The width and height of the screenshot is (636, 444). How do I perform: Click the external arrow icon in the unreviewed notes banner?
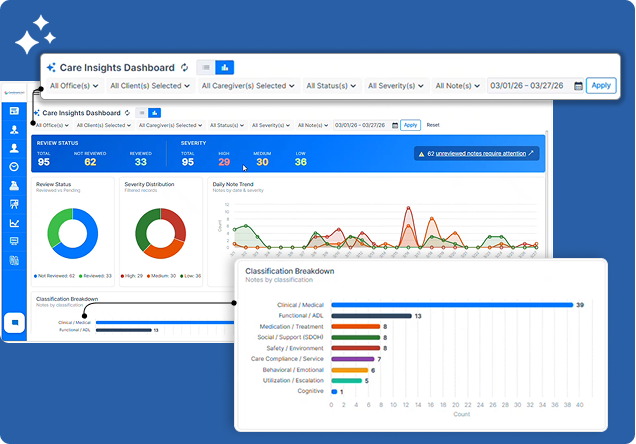531,153
